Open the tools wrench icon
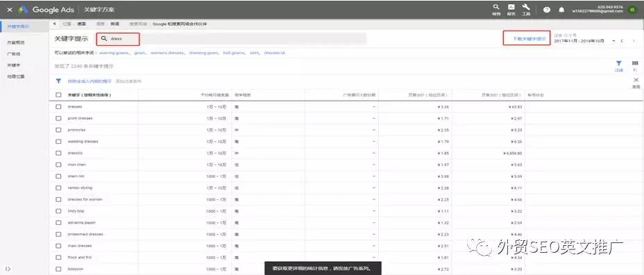 526,7
